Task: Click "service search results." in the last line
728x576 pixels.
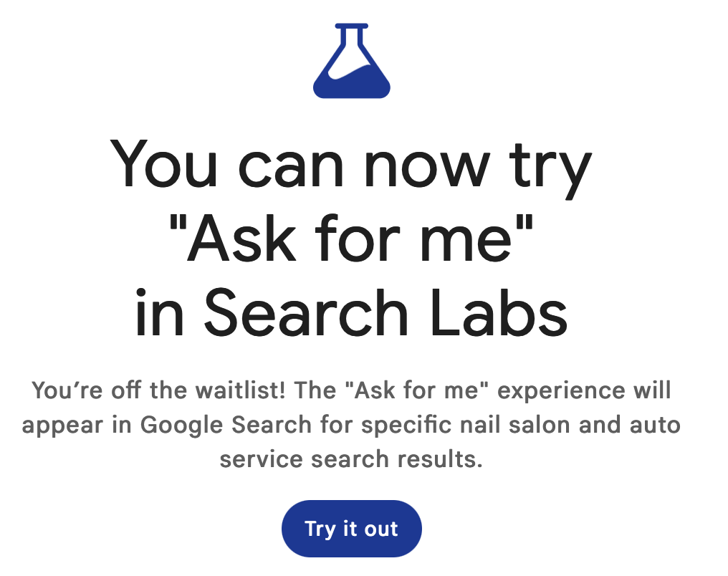Action: pos(351,459)
